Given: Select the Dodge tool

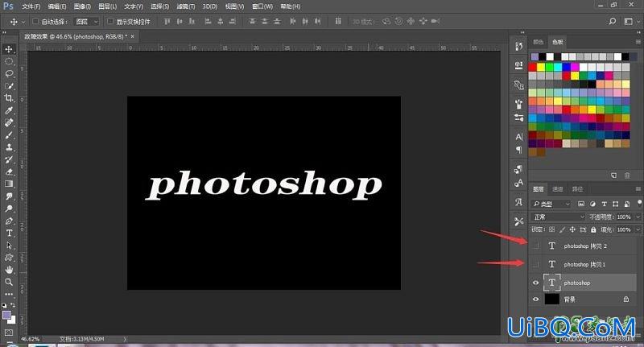Looking at the screenshot, I should [9, 209].
